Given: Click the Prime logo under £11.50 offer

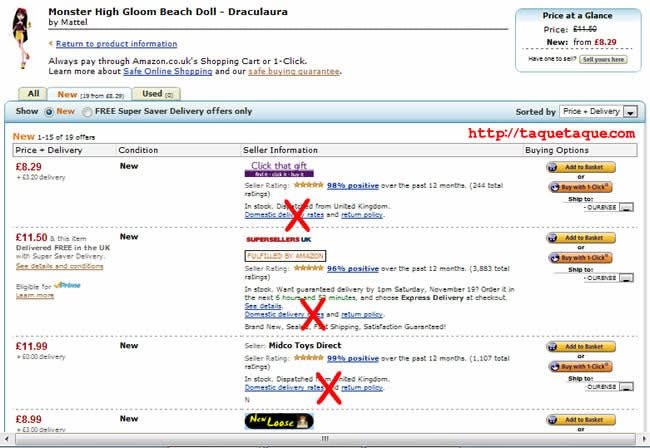Looking at the screenshot, I should [68, 285].
